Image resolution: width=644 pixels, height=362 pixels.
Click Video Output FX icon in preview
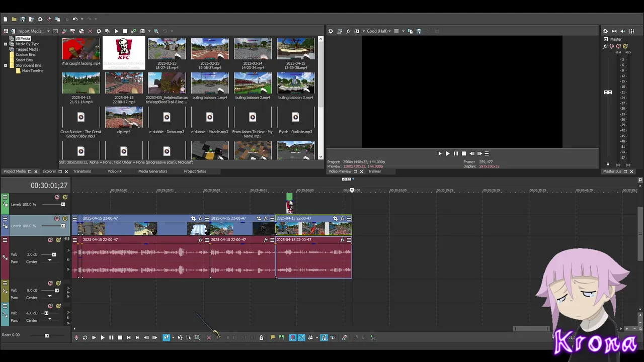pos(348,31)
